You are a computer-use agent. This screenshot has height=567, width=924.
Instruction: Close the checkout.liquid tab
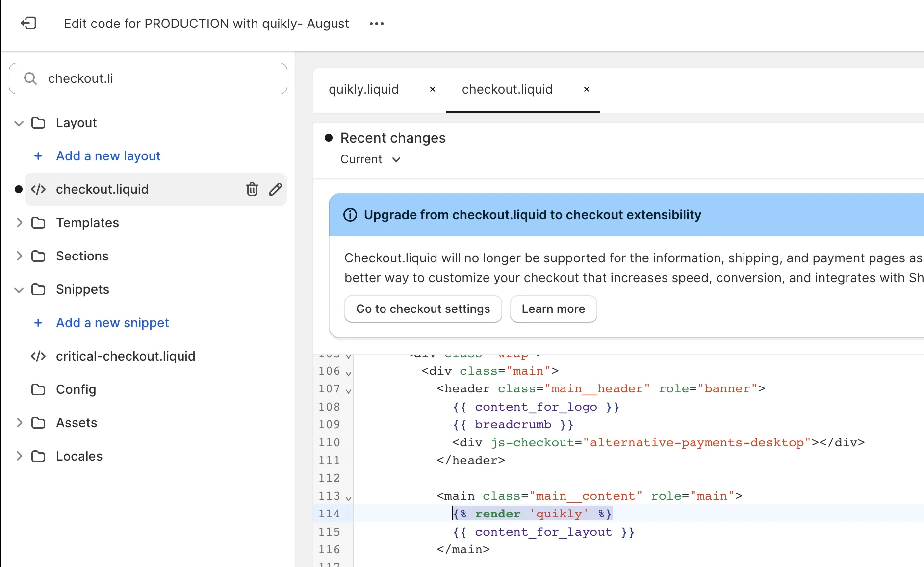tap(586, 89)
